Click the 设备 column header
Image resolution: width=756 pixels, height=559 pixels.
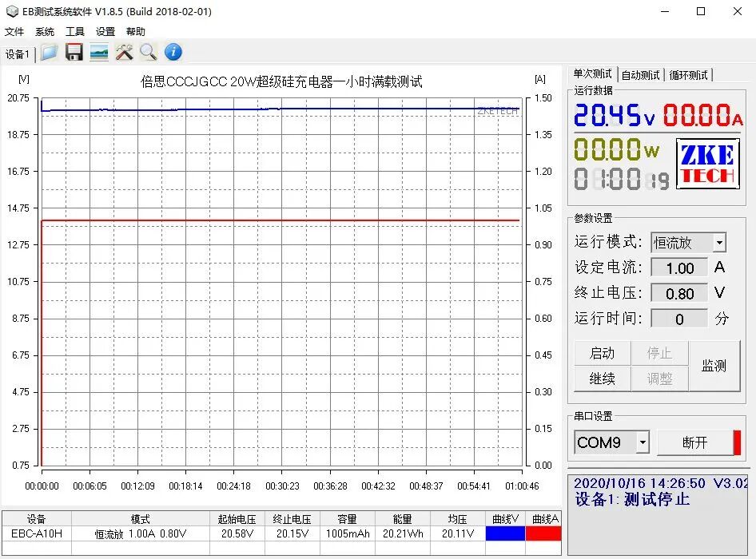click(37, 519)
